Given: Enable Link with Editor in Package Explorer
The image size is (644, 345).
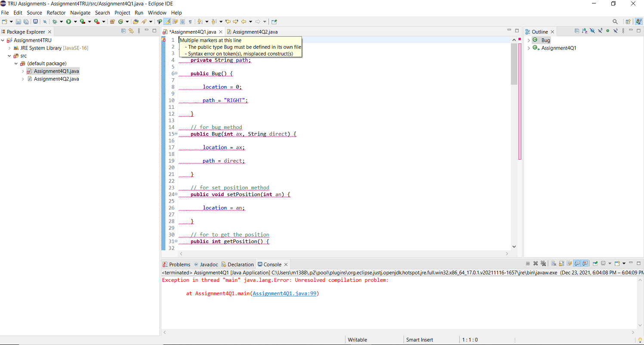Looking at the screenshot, I should click(131, 31).
